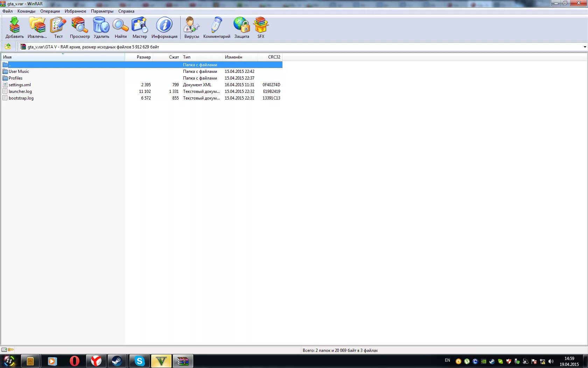
Task: Show archive Информация (Info)
Action: (x=164, y=28)
